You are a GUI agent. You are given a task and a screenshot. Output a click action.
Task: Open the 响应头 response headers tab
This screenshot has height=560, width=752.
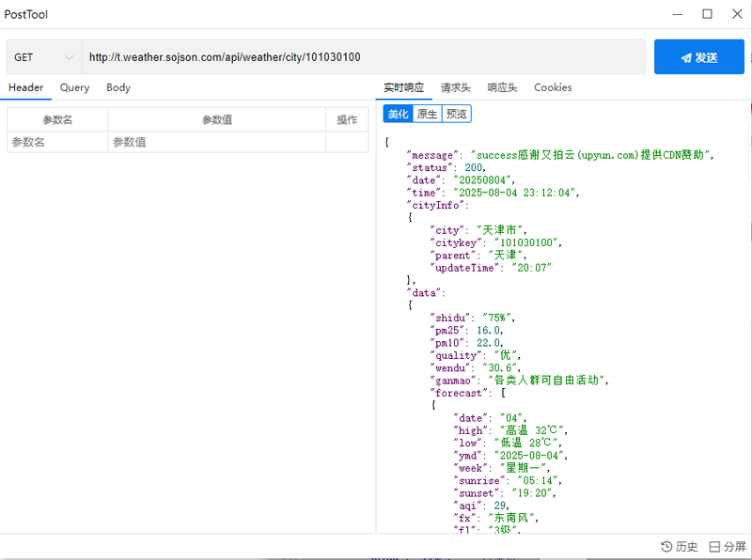click(502, 87)
